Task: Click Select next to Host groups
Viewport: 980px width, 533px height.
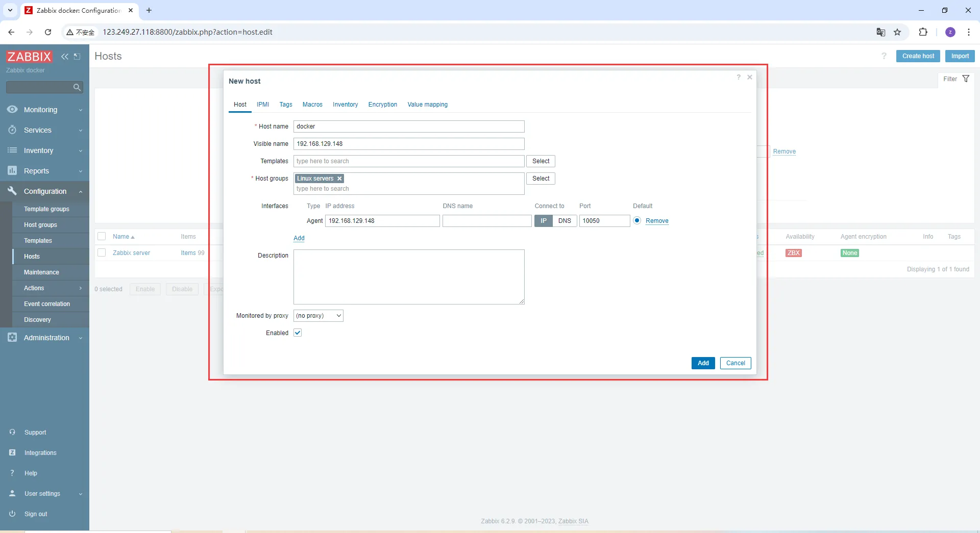Action: coord(541,179)
